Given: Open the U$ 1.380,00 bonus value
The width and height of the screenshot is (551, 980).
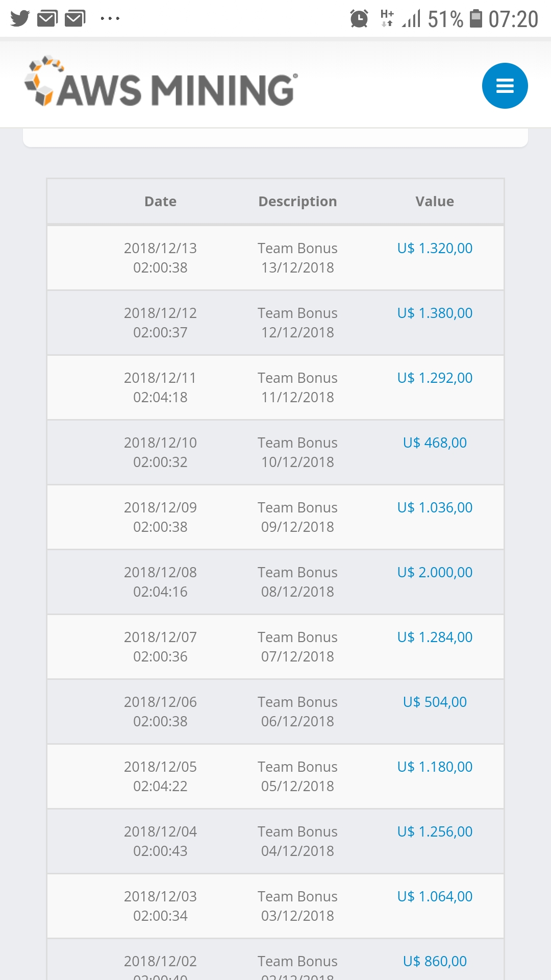Looking at the screenshot, I should pos(435,313).
